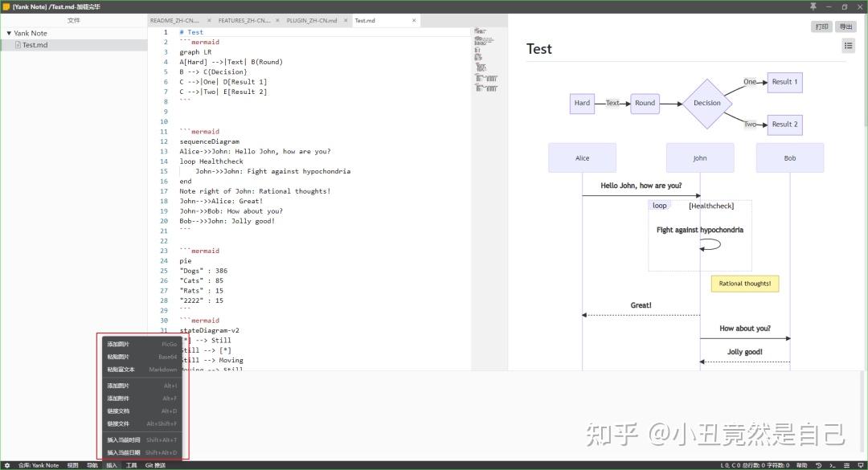
Task: Click the 文件 sidebar header
Action: [74, 20]
